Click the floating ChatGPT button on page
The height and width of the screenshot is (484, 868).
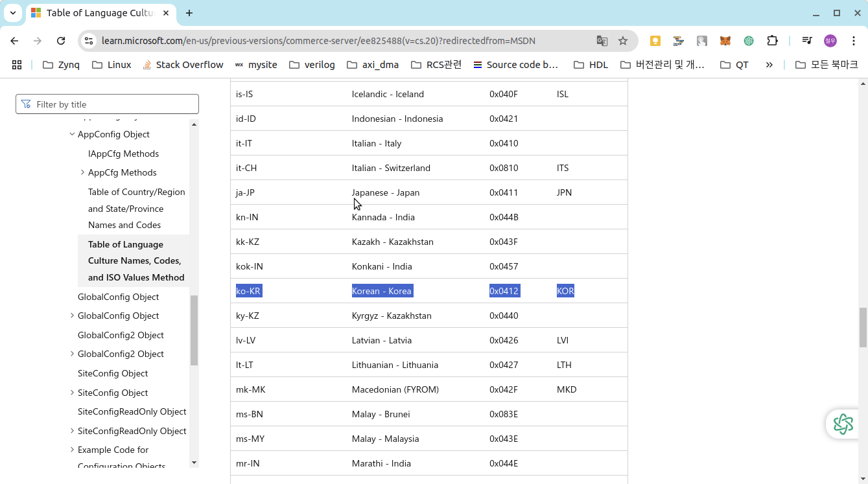[843, 424]
